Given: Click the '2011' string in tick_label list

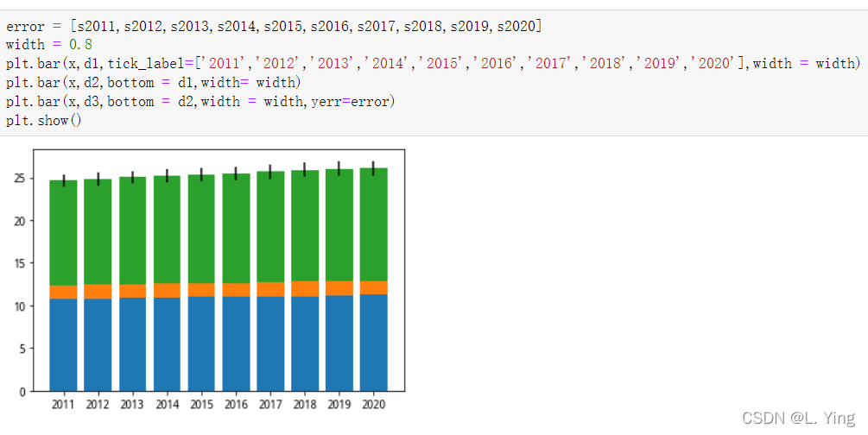Looking at the screenshot, I should pos(223,64).
